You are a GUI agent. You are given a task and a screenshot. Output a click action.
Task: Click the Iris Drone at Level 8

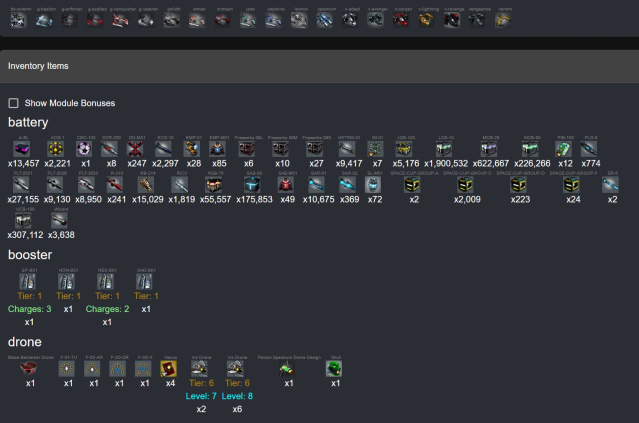pyautogui.click(x=237, y=369)
